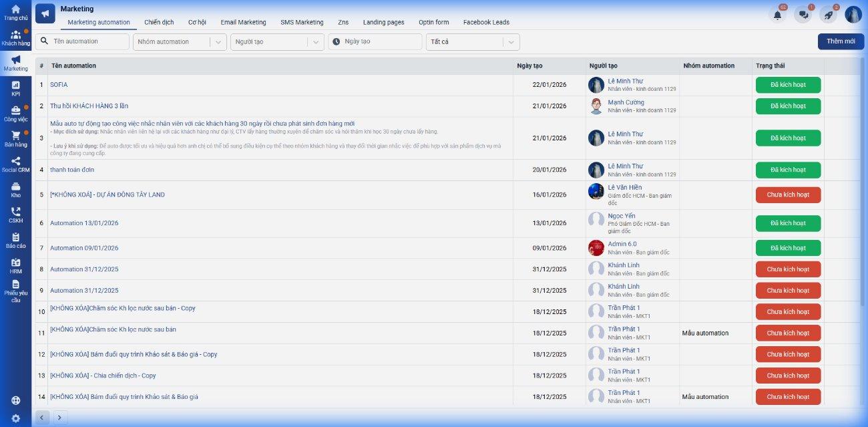Click the Thêm mới button

point(840,41)
